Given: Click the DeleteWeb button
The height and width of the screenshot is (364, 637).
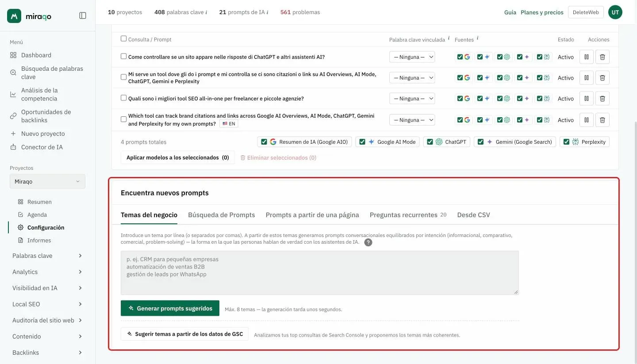Looking at the screenshot, I should pyautogui.click(x=585, y=12).
